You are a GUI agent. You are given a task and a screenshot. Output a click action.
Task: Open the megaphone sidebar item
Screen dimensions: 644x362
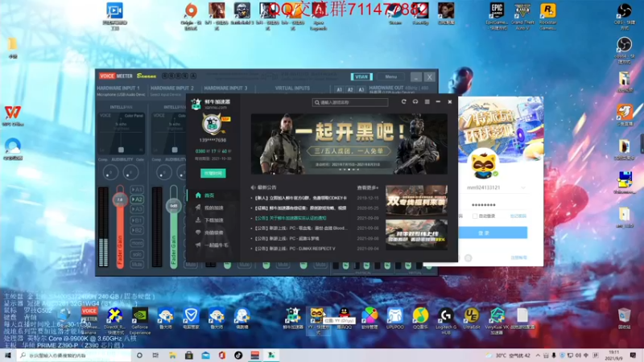[x=213, y=245]
